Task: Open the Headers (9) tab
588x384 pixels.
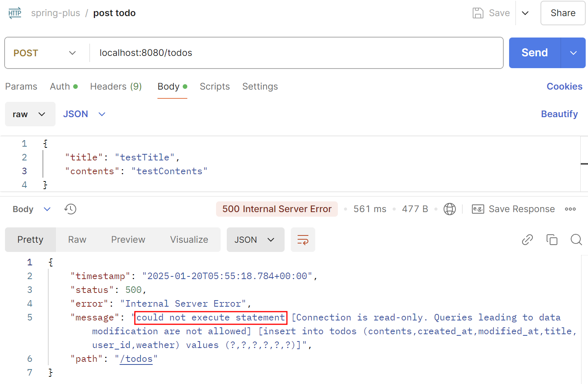Action: click(116, 87)
